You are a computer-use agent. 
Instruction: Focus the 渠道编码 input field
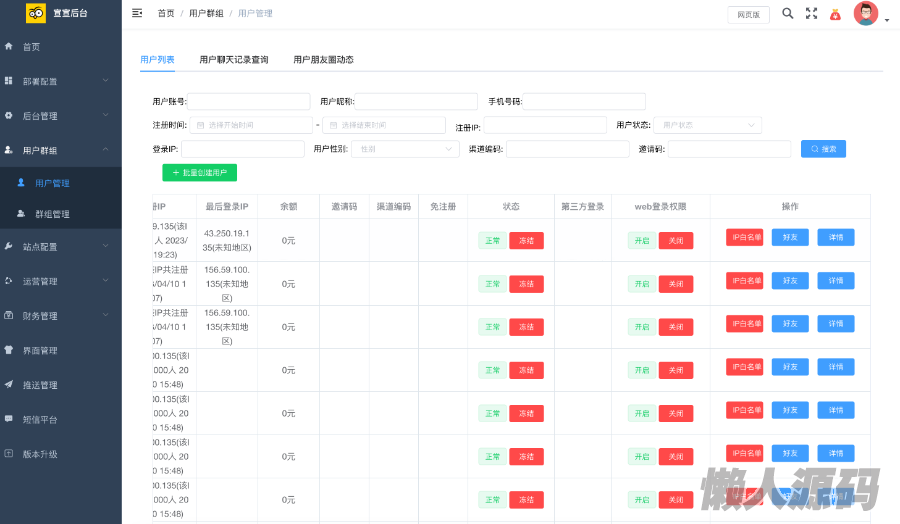568,149
